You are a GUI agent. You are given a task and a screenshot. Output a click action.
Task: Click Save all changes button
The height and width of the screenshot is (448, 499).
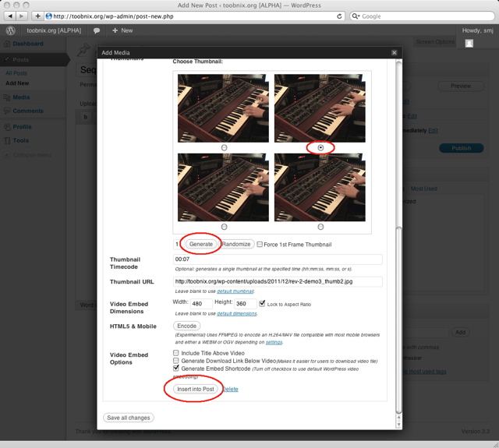129,418
